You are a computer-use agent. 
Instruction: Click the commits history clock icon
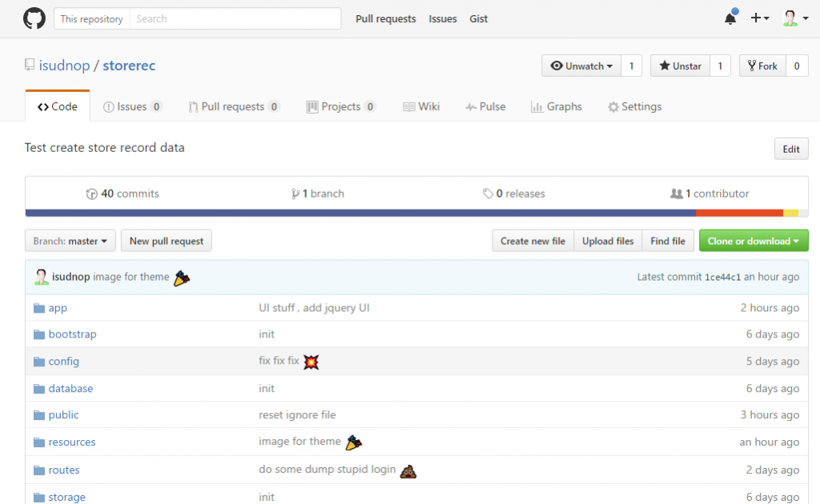click(91, 194)
